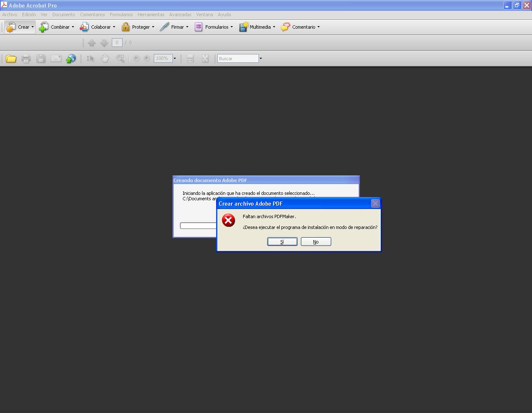Expand the Proteger dropdown arrow
This screenshot has width=532, height=413.
(153, 27)
